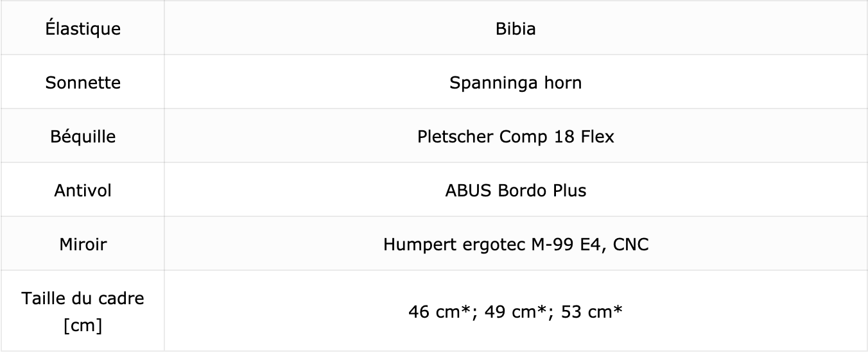Select ABUS Bordo Plus value
Viewport: 868px width, 353px height.
(x=516, y=190)
